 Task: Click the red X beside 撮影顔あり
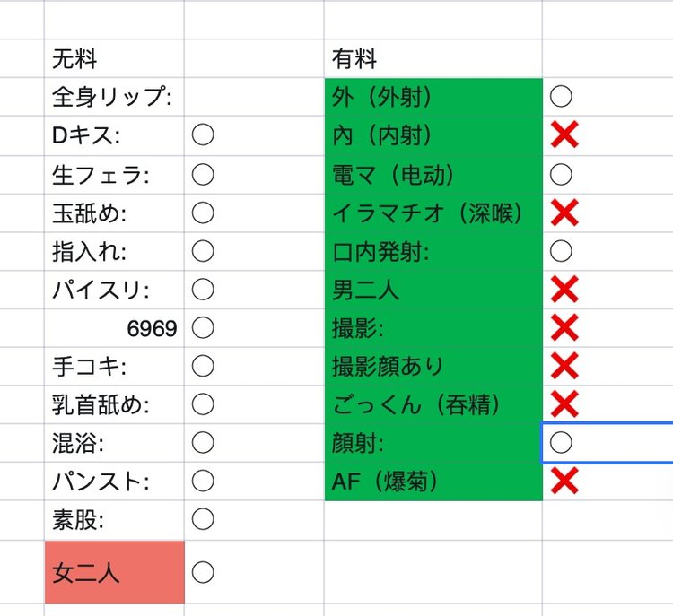point(564,366)
